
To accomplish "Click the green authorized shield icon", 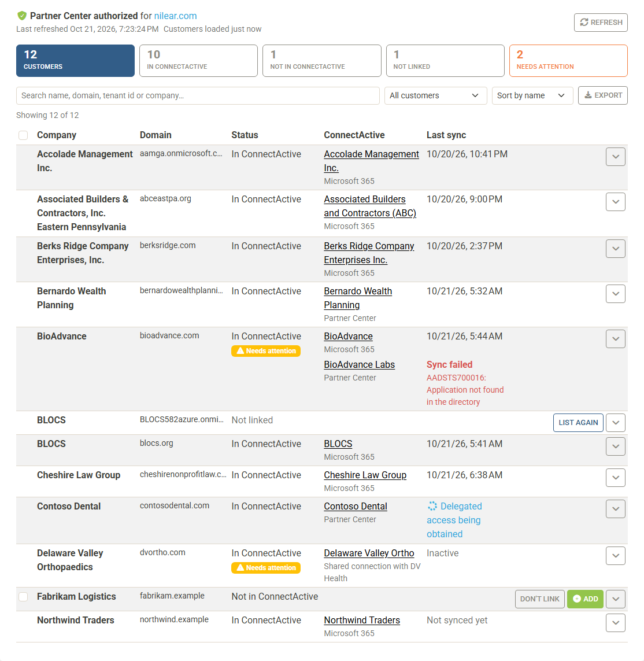I will tap(22, 16).
